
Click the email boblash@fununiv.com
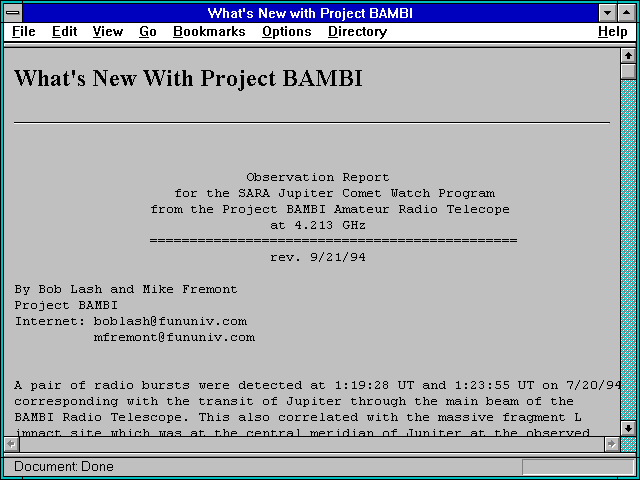coord(170,322)
